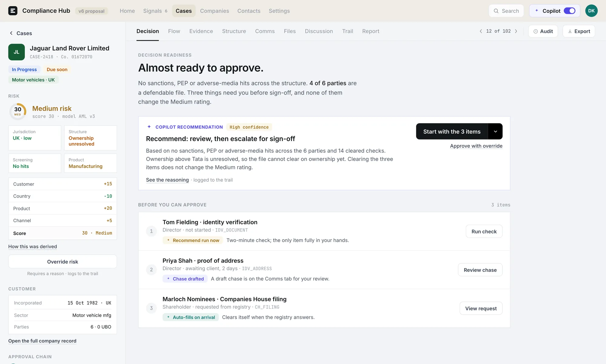Expand the Start with the 3 items dropdown arrow

tap(495, 131)
